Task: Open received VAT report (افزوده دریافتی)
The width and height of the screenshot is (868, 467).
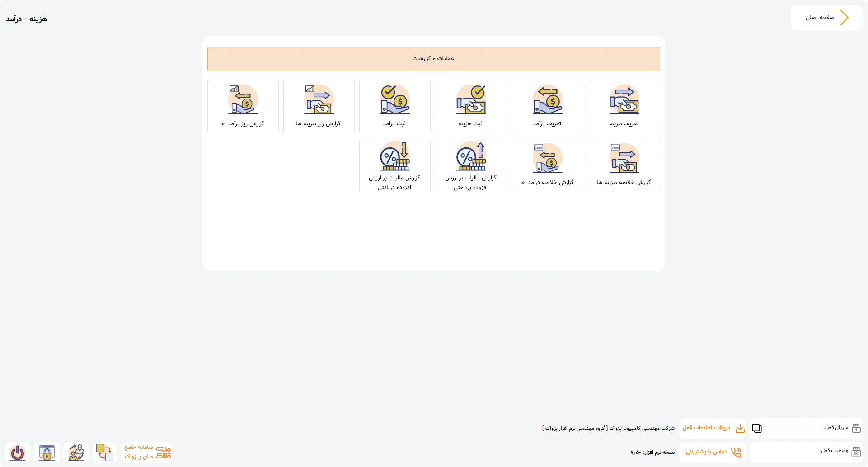Action: [394, 165]
